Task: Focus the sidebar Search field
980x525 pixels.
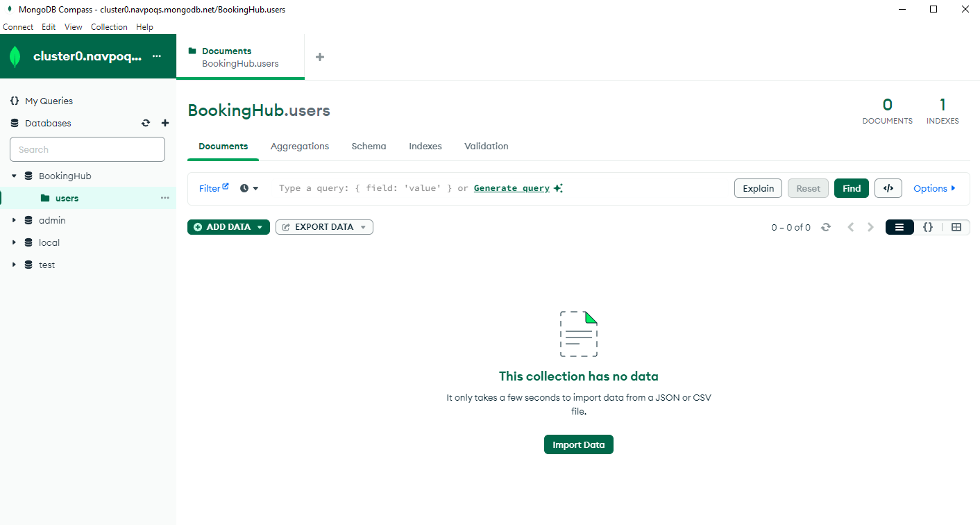Action: click(x=87, y=149)
